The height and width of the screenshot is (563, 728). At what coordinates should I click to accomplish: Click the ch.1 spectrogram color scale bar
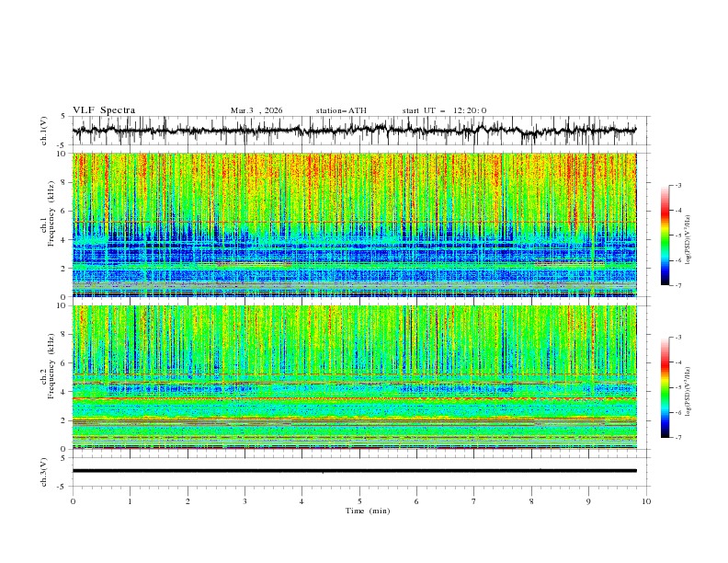coord(665,236)
